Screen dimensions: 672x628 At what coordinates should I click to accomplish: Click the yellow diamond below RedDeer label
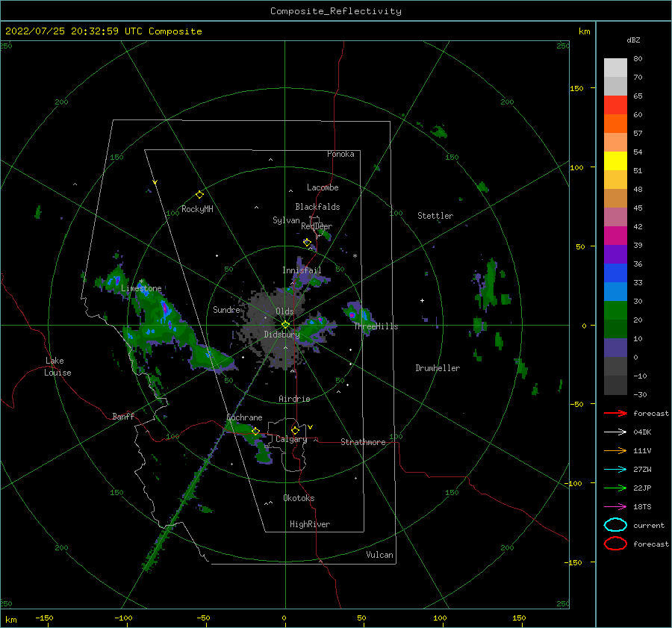pos(307,243)
